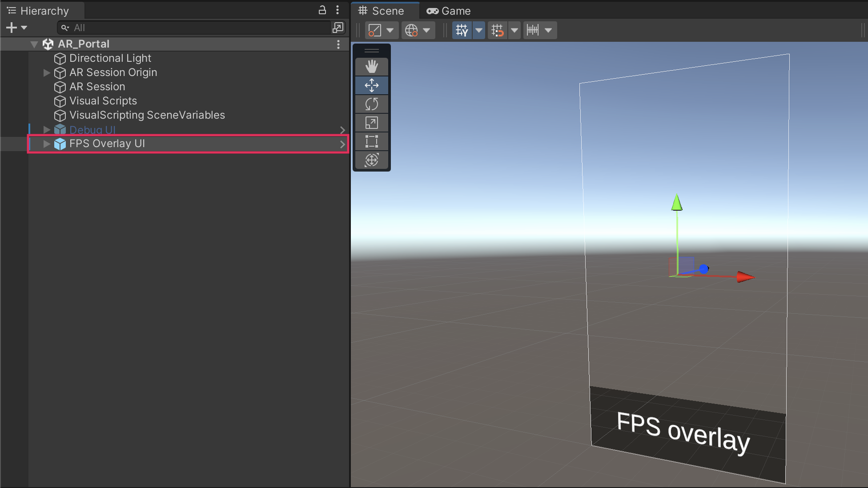Select the Rect tool
Image resolution: width=868 pixels, height=488 pixels.
[x=371, y=141]
